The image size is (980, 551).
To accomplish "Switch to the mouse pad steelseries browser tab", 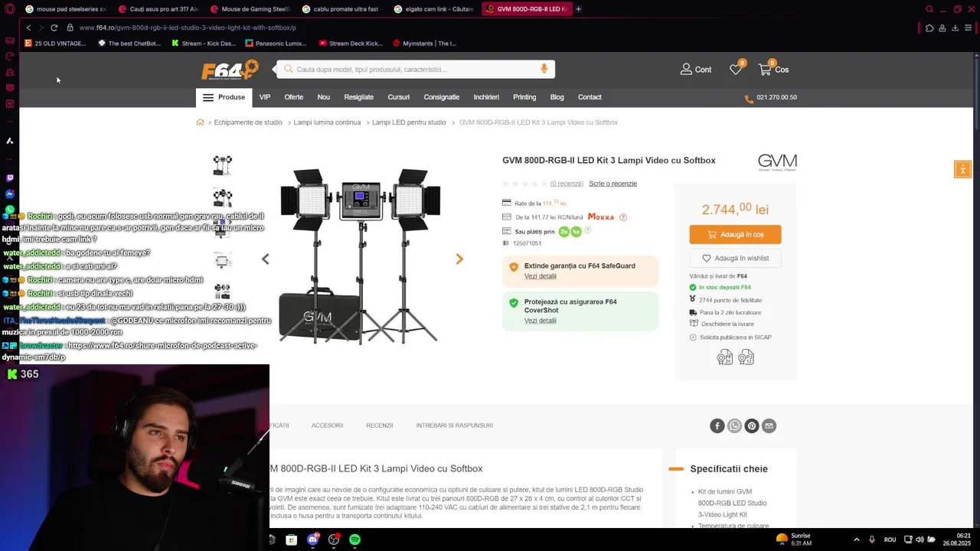I will pos(65,9).
